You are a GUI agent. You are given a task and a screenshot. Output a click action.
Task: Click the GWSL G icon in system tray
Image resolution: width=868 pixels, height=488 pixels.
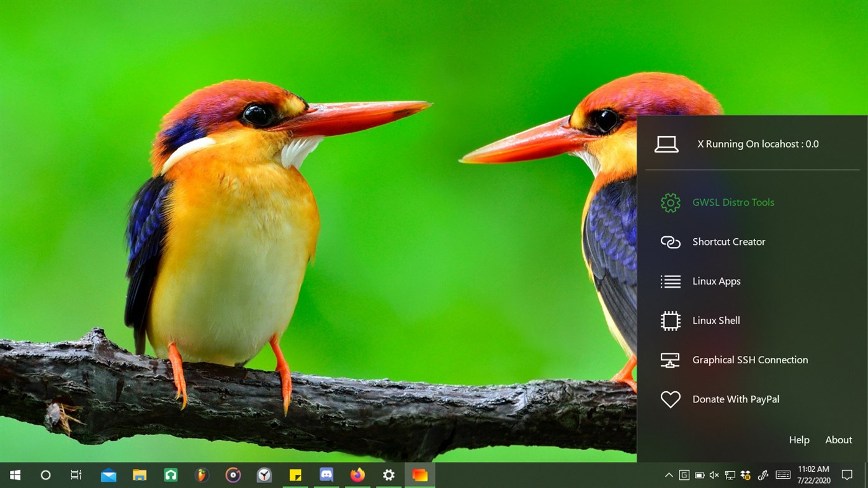684,475
